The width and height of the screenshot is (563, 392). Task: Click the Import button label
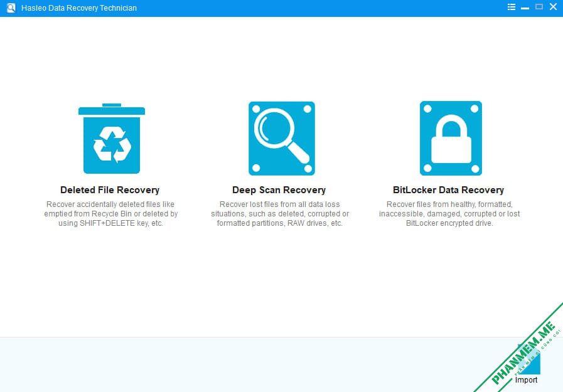coord(526,380)
